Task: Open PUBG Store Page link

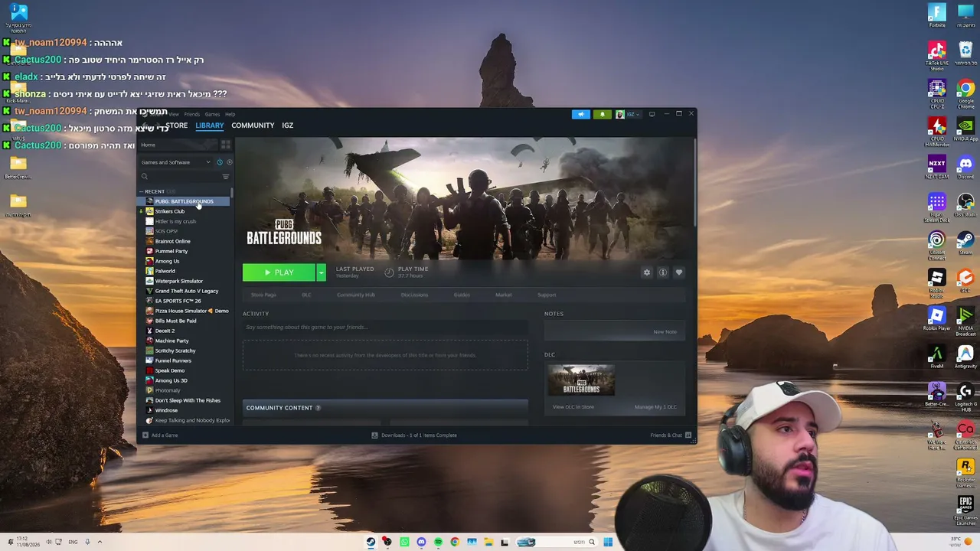Action: point(263,295)
